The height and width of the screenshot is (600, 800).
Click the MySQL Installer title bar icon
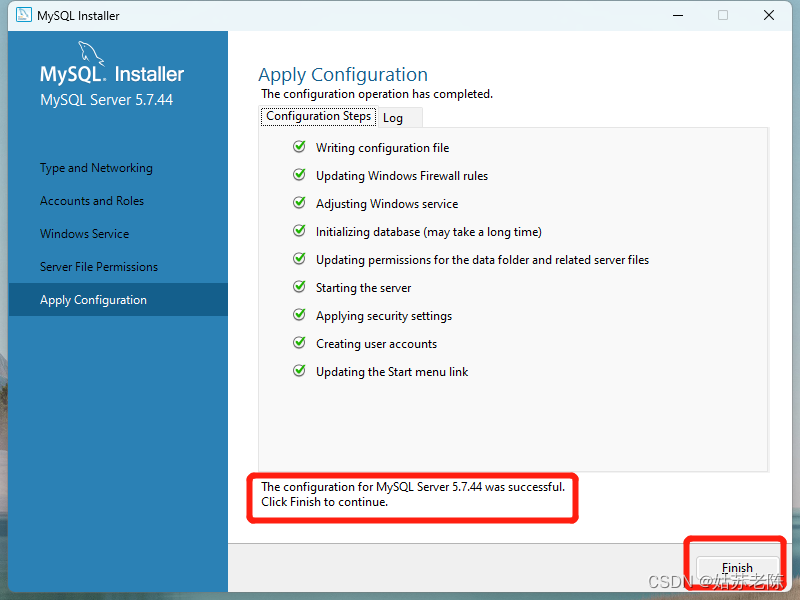coord(23,15)
